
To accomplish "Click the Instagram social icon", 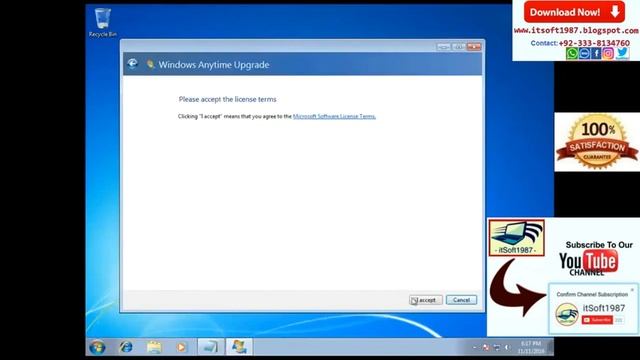I will (608, 53).
